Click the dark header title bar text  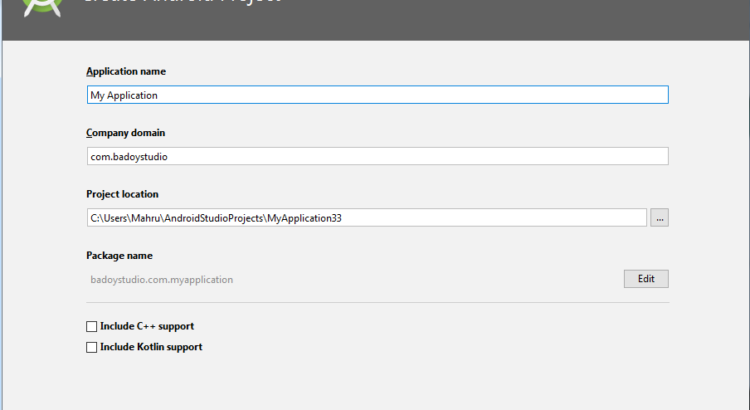180,4
